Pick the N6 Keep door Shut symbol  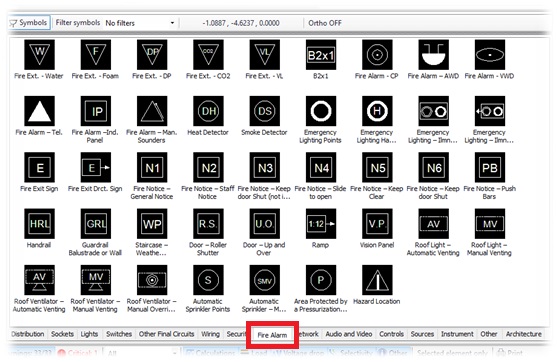click(x=433, y=167)
